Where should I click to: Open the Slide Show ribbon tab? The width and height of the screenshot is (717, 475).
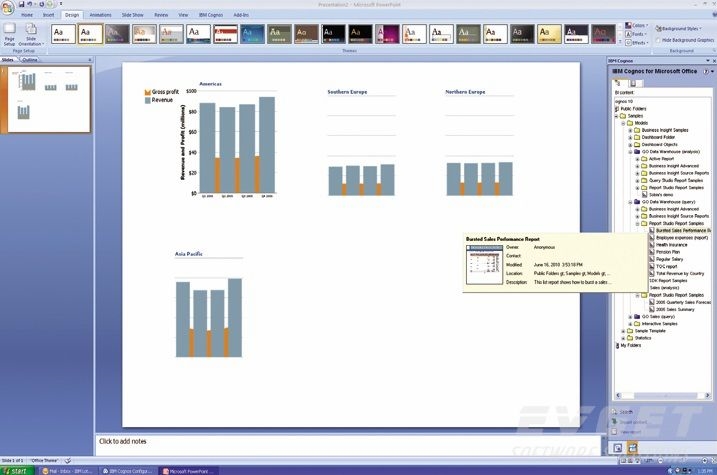[133, 15]
